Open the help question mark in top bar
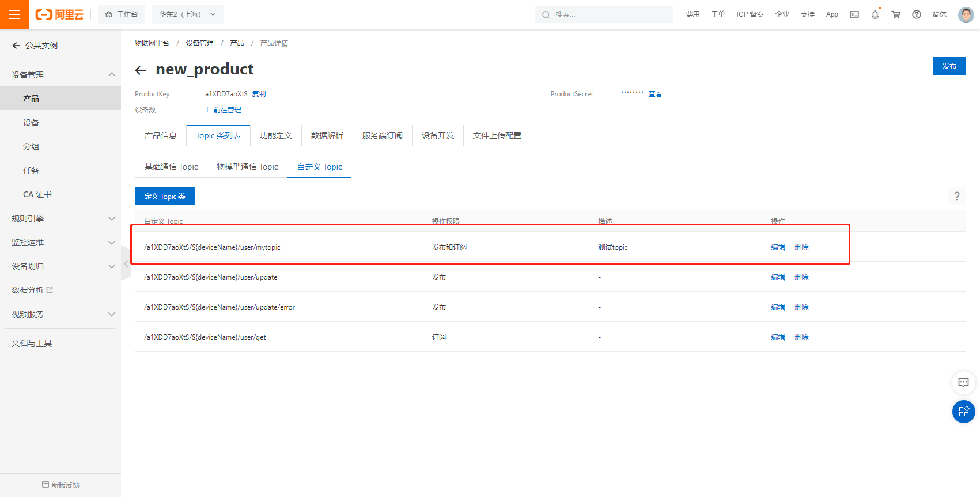The image size is (980, 497). (917, 14)
